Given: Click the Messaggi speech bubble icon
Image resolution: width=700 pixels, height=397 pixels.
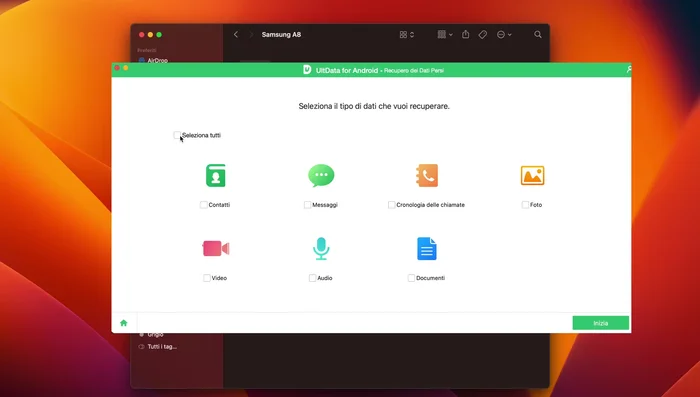Looking at the screenshot, I should point(321,175).
